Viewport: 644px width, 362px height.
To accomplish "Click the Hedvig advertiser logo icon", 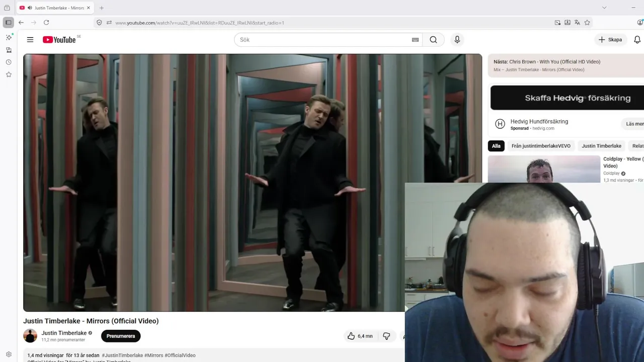I will point(500,124).
